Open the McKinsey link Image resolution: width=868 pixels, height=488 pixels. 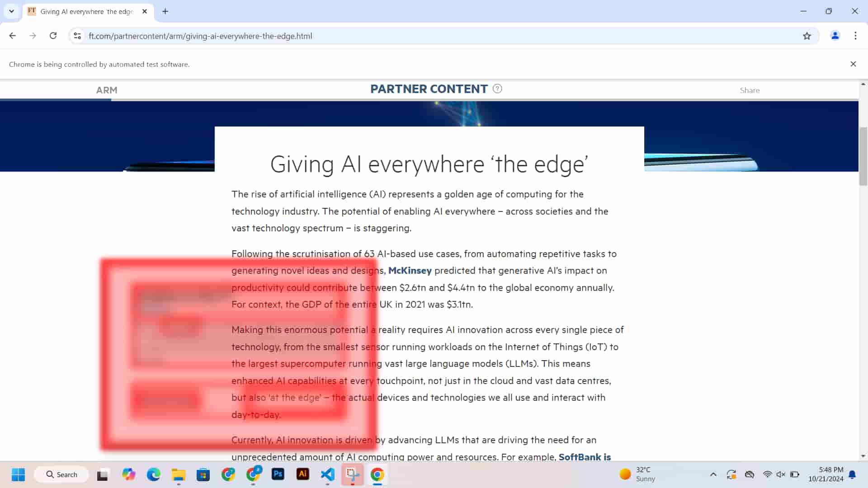click(x=410, y=271)
